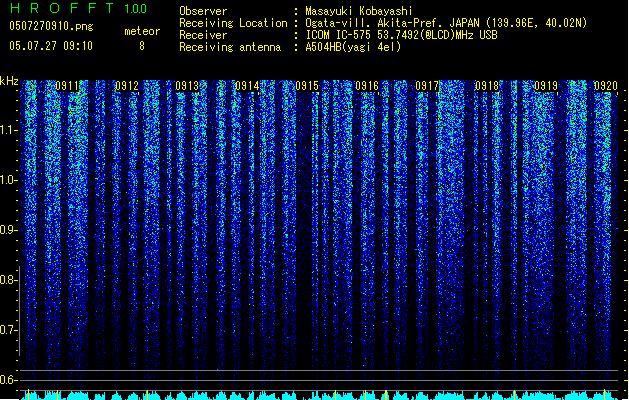Viewport: 629px width, 400px height.
Task: Select observer name Masayuki Kobayashi
Action: coord(359,11)
